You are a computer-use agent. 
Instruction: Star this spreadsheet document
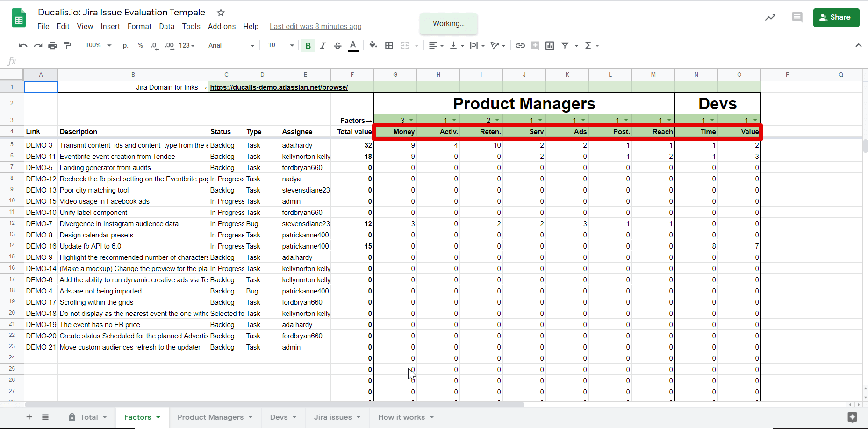(x=221, y=13)
